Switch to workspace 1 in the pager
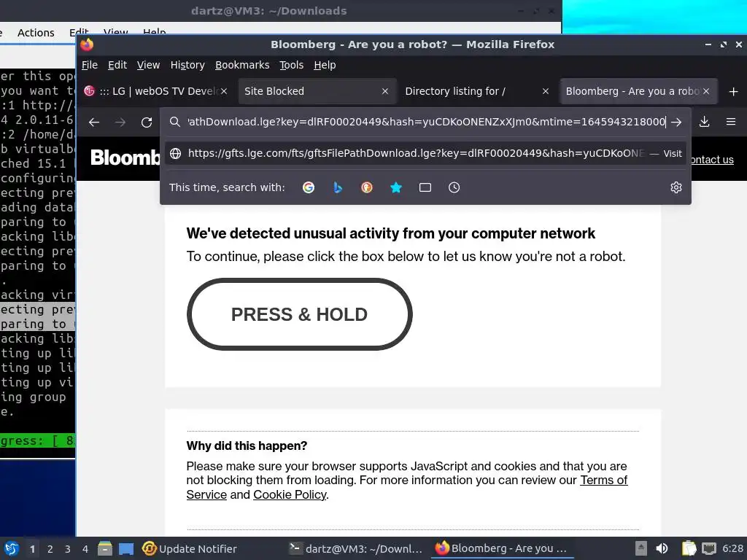Viewport: 747px width, 560px height. [x=32, y=549]
